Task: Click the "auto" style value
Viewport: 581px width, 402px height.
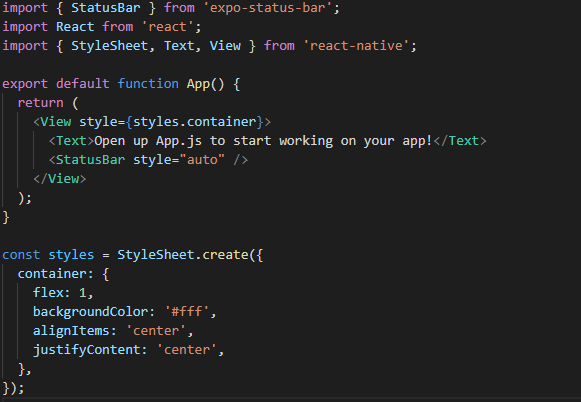Action: click(x=202, y=160)
